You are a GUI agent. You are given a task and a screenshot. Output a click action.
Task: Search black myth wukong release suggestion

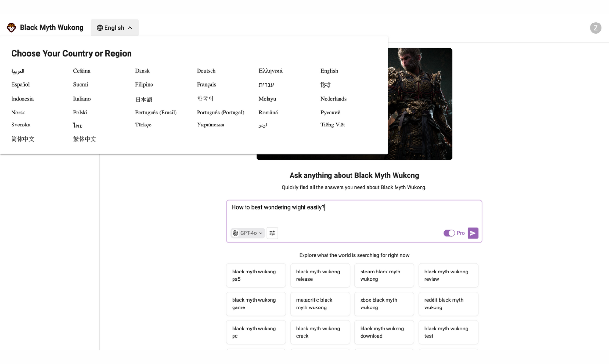(x=320, y=275)
